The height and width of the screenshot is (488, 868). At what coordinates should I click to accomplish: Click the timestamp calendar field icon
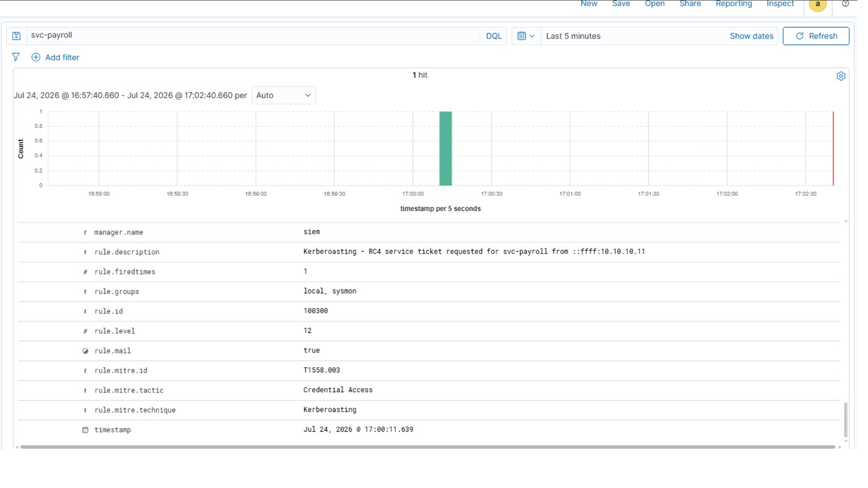click(x=85, y=430)
